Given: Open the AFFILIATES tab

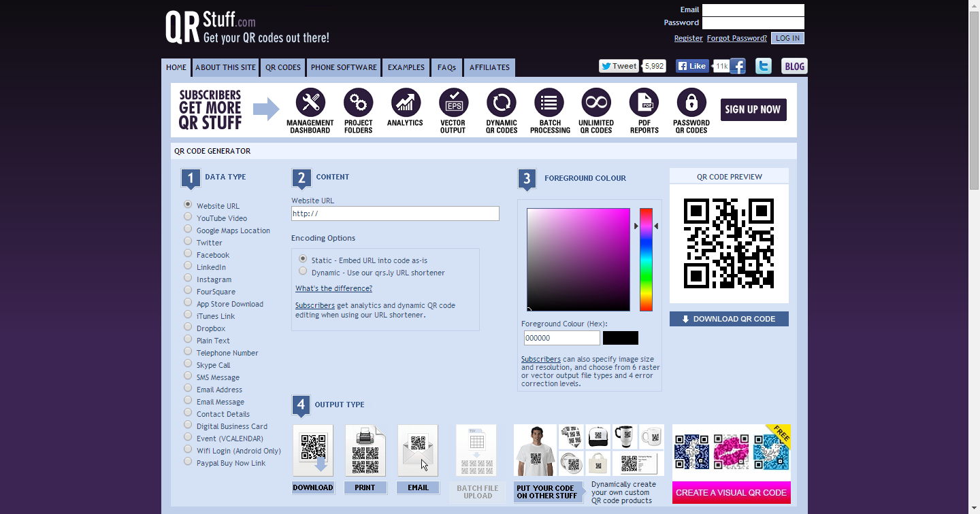Looking at the screenshot, I should 489,67.
